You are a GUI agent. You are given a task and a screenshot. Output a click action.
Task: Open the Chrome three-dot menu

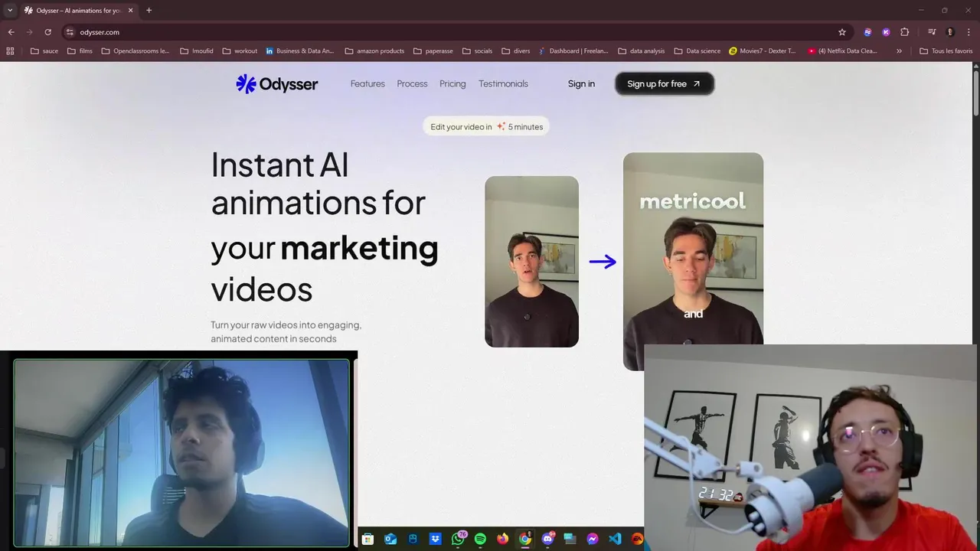[968, 32]
